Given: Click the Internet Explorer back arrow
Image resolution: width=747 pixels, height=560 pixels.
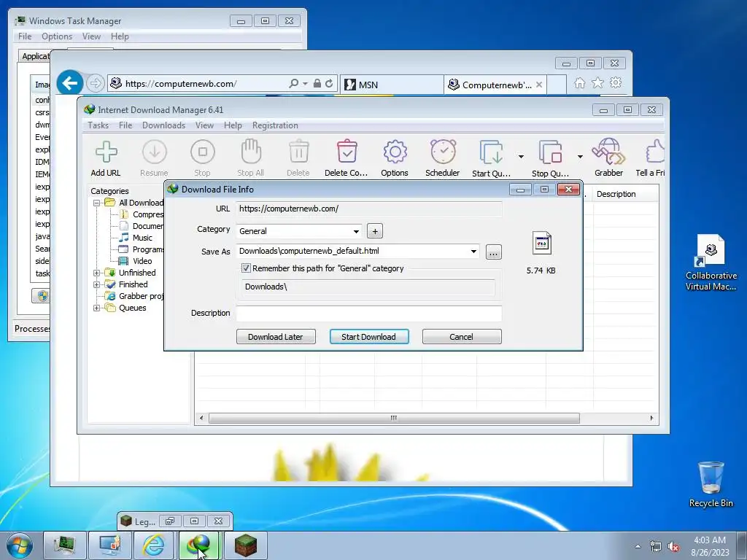Looking at the screenshot, I should [x=70, y=83].
